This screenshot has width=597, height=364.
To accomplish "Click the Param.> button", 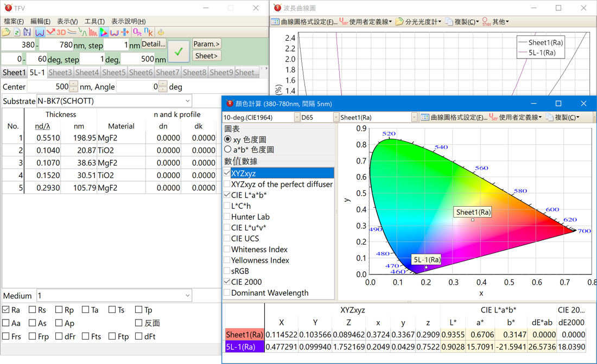I will 207,44.
